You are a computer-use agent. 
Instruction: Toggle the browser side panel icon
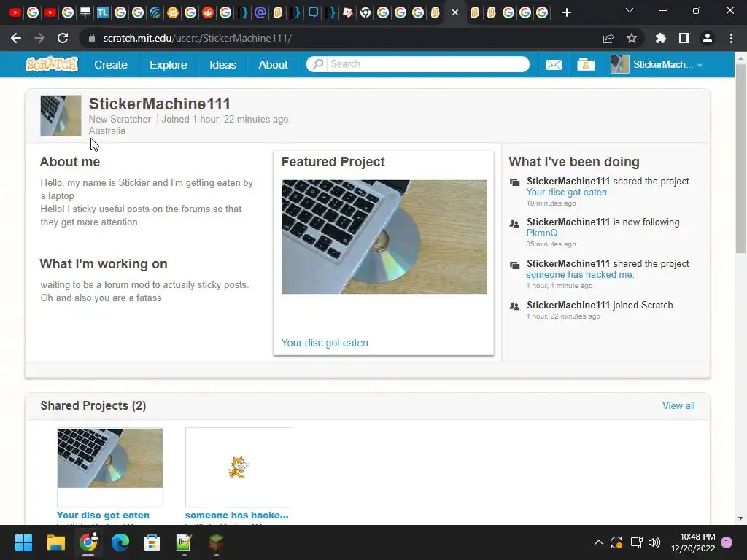click(x=684, y=38)
